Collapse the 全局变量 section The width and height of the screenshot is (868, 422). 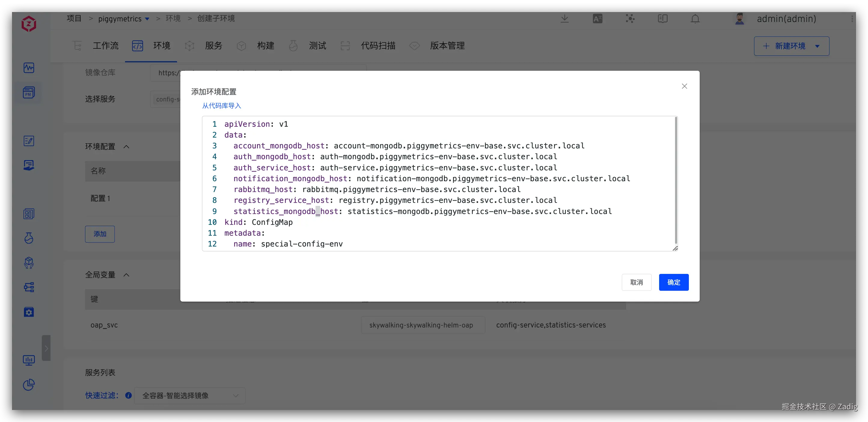point(126,275)
